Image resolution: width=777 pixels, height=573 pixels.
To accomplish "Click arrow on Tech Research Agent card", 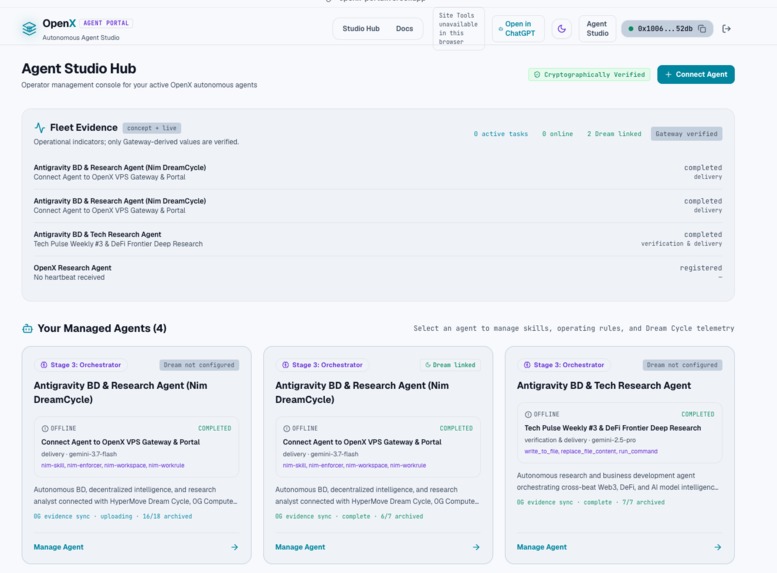I will point(718,547).
